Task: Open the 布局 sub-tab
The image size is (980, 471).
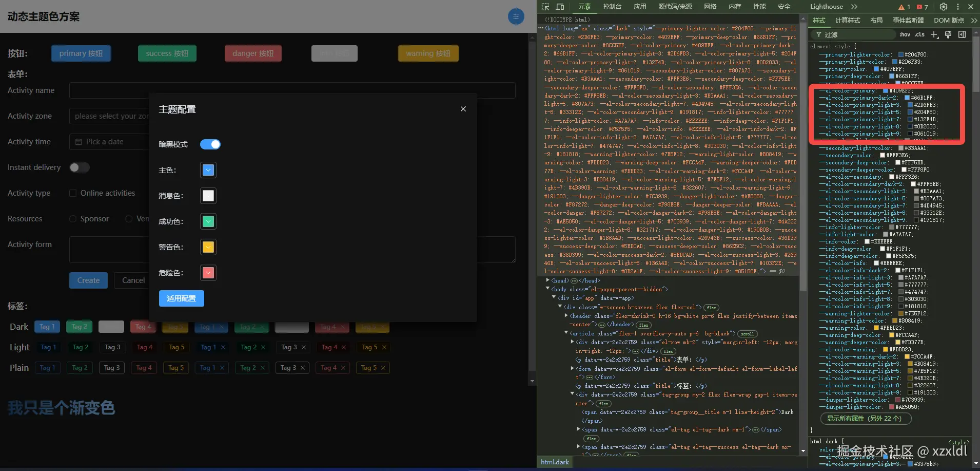Action: point(876,21)
